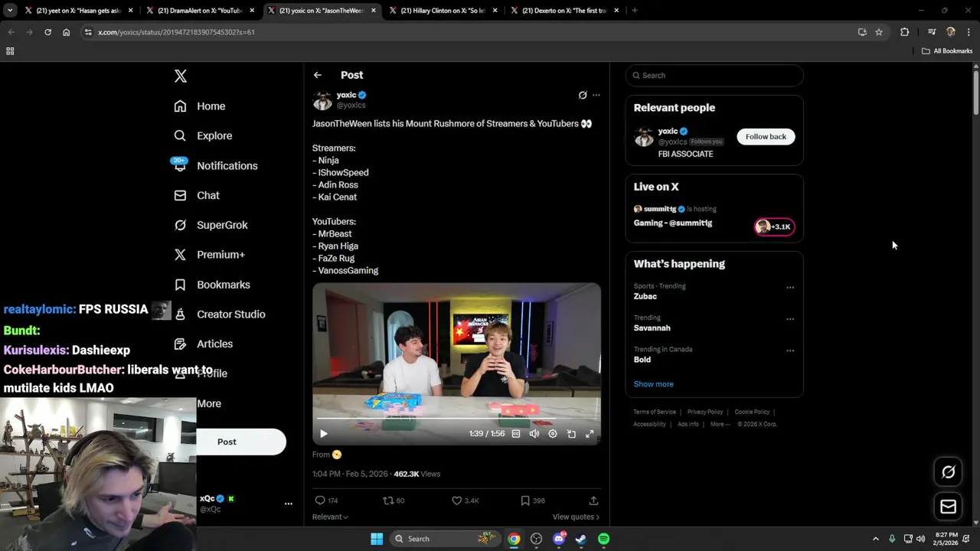Screen dimensions: 980x551
Task: Open summit1g live broadcast +3.1K badge
Action: coord(774,227)
